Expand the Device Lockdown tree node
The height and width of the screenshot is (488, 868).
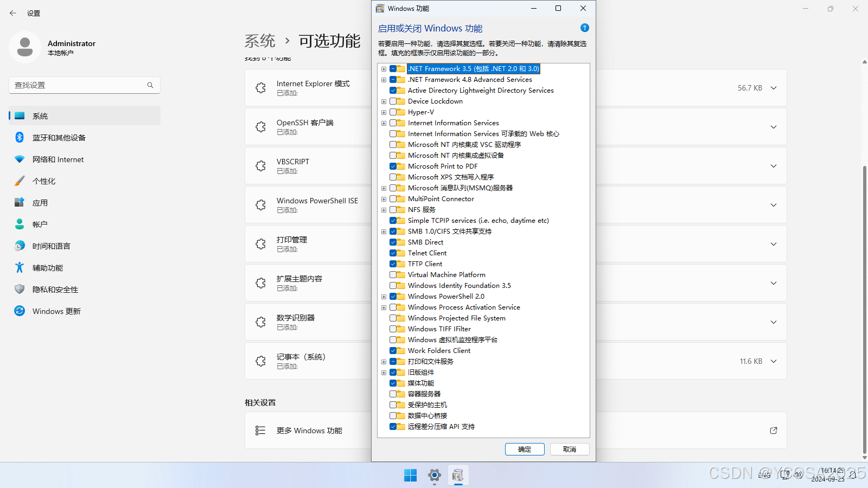click(x=384, y=101)
